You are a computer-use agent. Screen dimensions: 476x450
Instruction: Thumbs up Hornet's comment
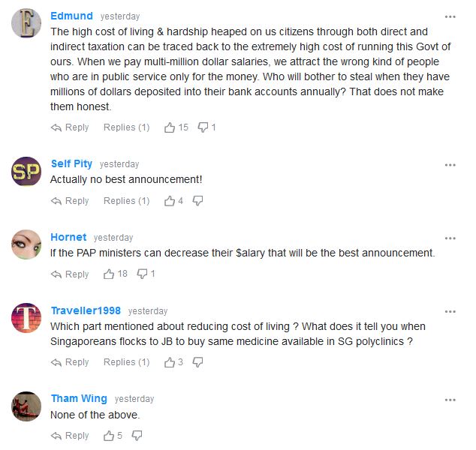coord(109,274)
